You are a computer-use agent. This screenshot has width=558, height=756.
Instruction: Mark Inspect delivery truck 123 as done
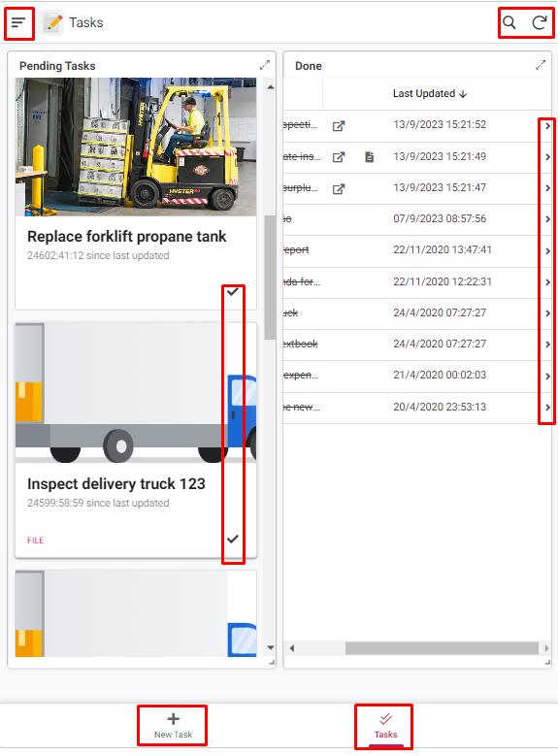[x=233, y=539]
